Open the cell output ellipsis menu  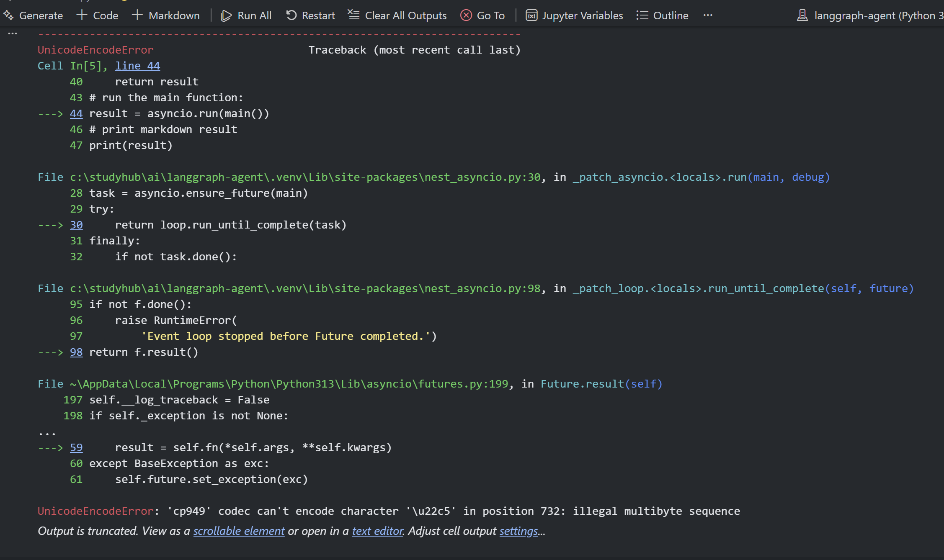(13, 33)
